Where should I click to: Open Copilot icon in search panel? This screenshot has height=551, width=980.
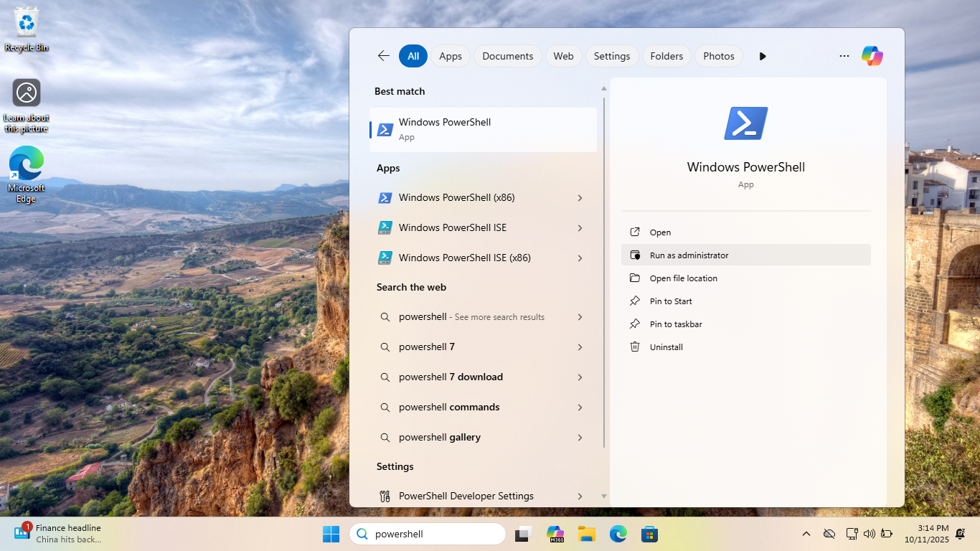872,56
